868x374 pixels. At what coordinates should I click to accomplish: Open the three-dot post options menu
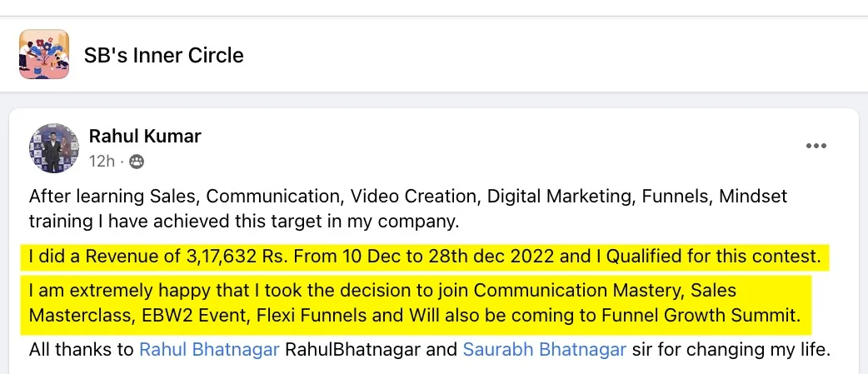click(816, 147)
